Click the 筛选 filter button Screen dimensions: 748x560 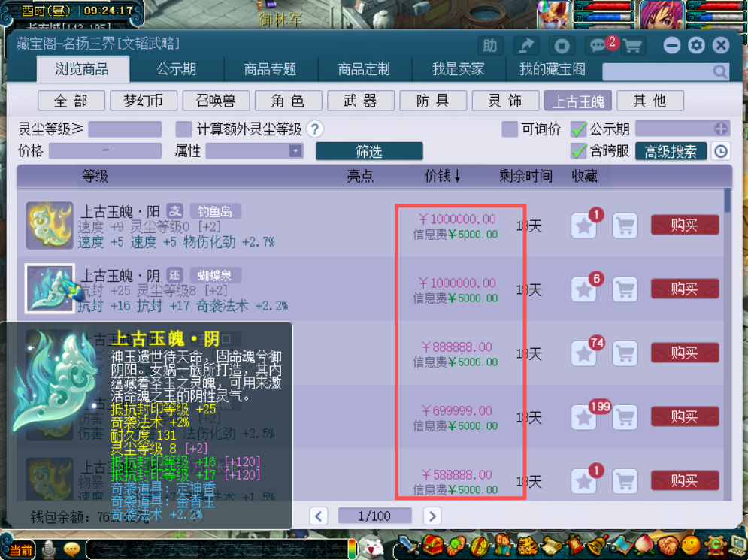pyautogui.click(x=368, y=151)
